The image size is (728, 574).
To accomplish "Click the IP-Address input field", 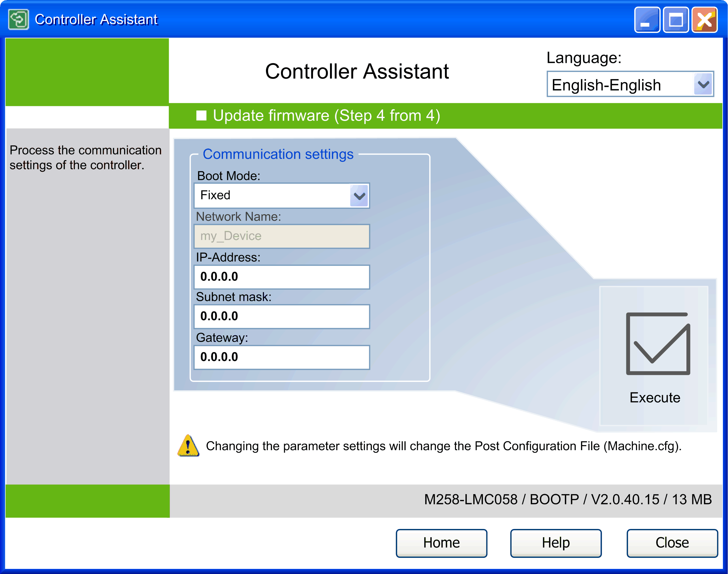I will [x=282, y=277].
